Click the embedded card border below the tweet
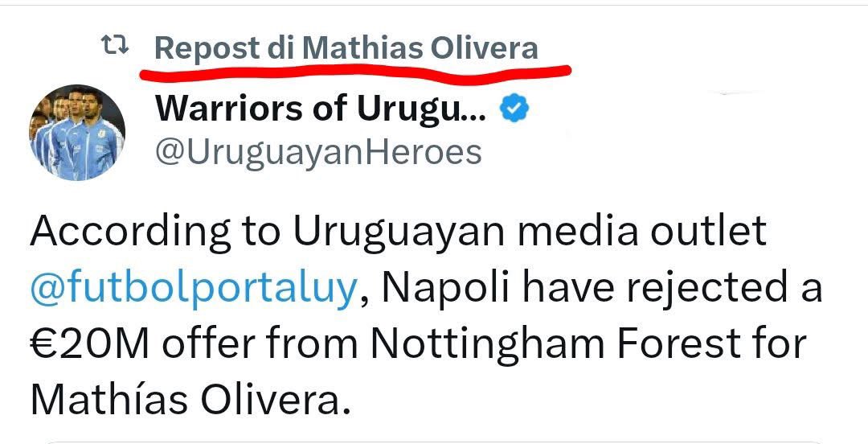This screenshot has width=868, height=444. 434,442
